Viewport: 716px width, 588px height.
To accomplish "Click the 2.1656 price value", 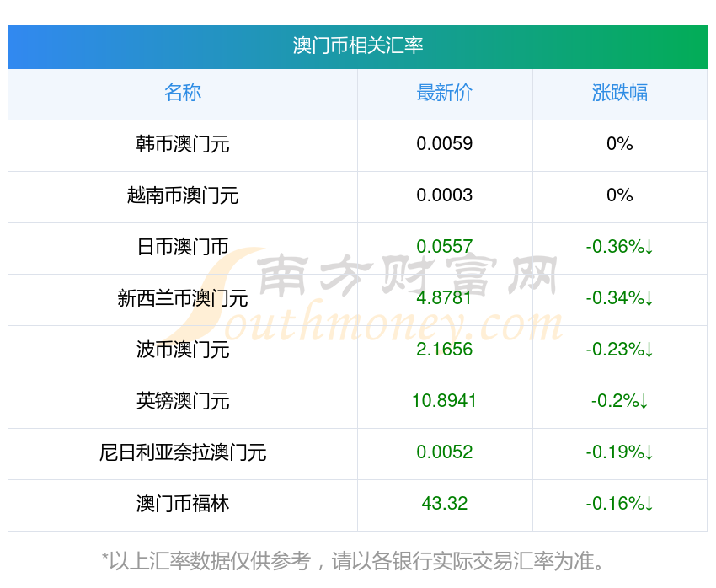I will pos(444,350).
